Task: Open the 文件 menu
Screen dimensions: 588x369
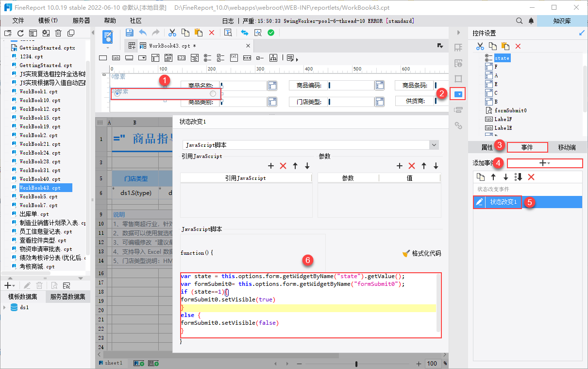Action: point(18,21)
